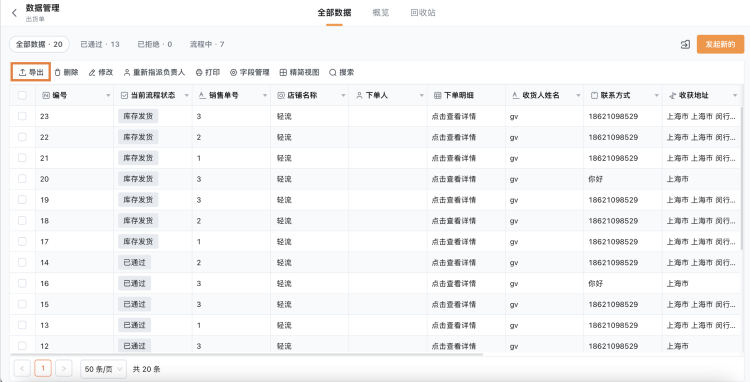Select the 全部数据 · 20 filter

click(x=39, y=44)
